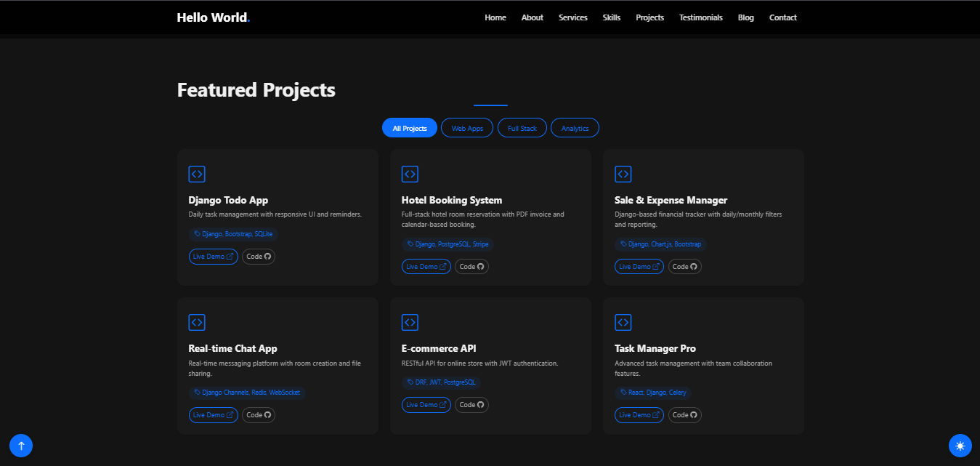Viewport: 980px width, 466px height.
Task: Open Code for Hotel Booking System
Action: (x=471, y=267)
